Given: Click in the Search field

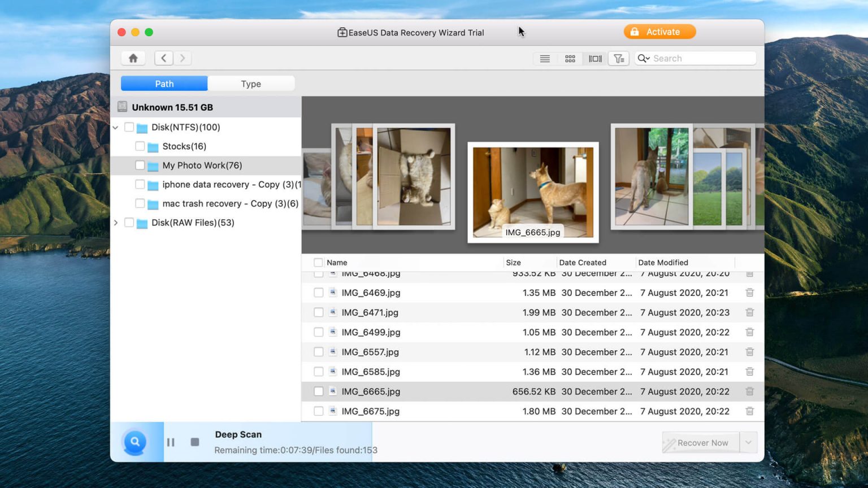Looking at the screenshot, I should [701, 59].
